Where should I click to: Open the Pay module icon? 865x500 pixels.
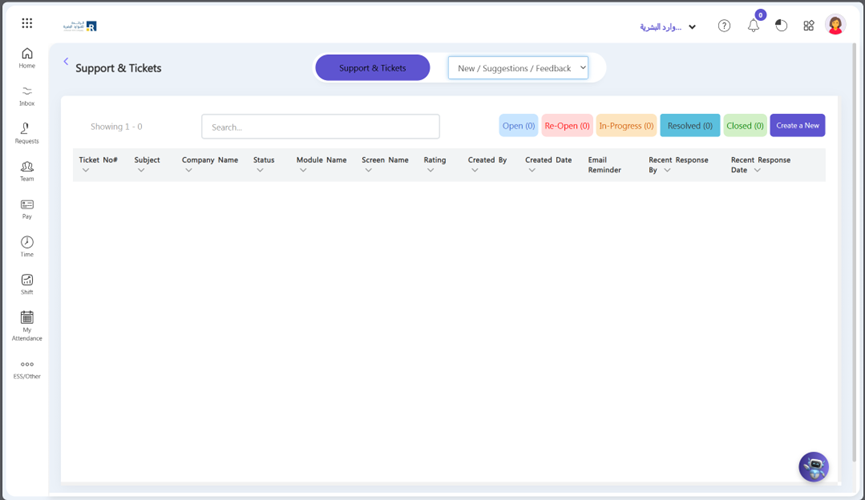tap(27, 205)
